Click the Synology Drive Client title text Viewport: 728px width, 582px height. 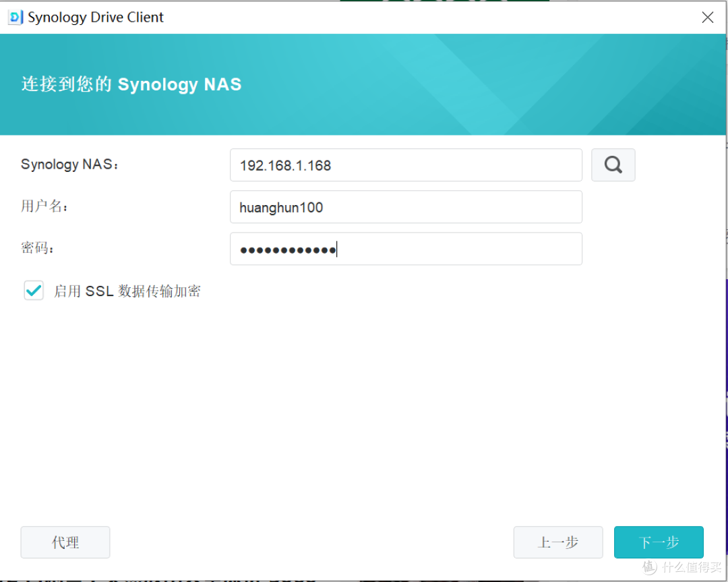(x=96, y=18)
